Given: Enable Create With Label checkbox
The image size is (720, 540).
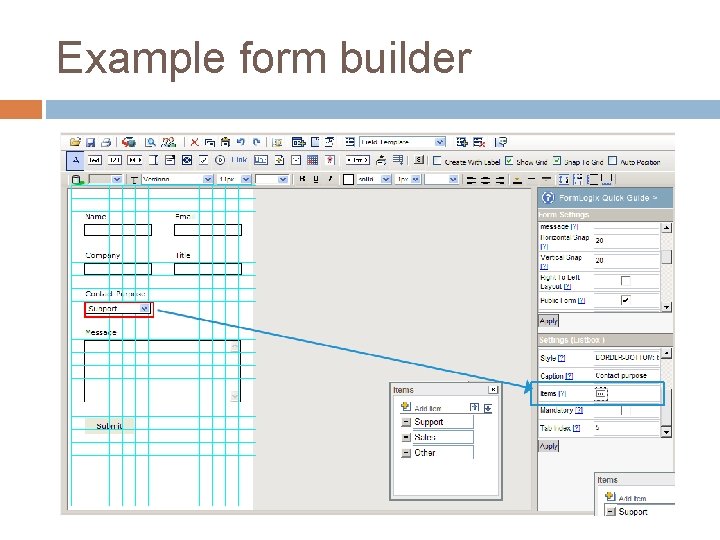Looking at the screenshot, I should pos(437,161).
